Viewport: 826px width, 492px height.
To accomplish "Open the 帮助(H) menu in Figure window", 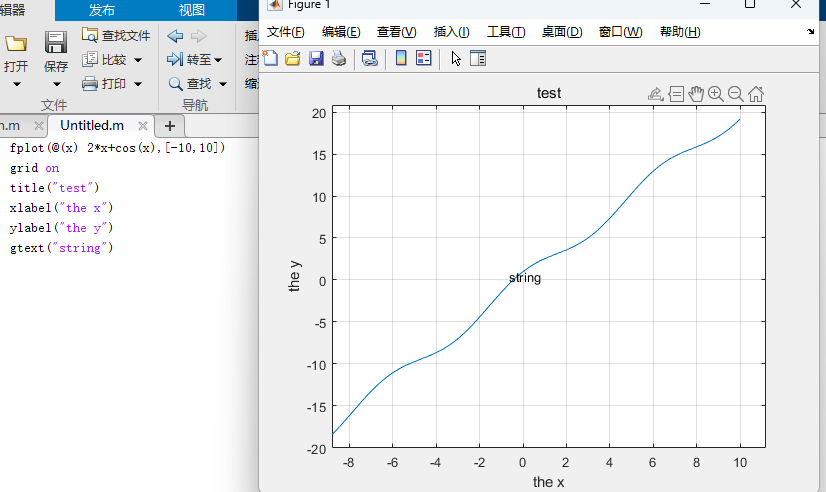I will (x=680, y=32).
